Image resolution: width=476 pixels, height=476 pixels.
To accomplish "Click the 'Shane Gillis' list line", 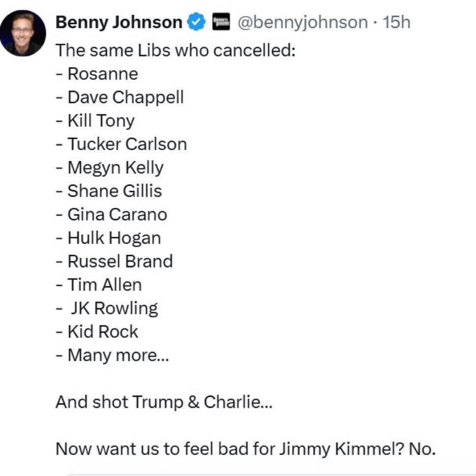I will point(109,191).
